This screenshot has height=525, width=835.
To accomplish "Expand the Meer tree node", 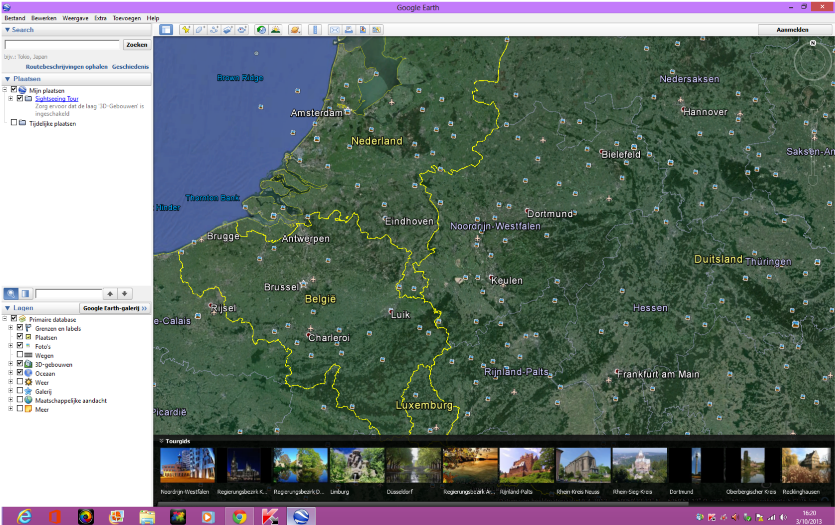I will click(10, 409).
